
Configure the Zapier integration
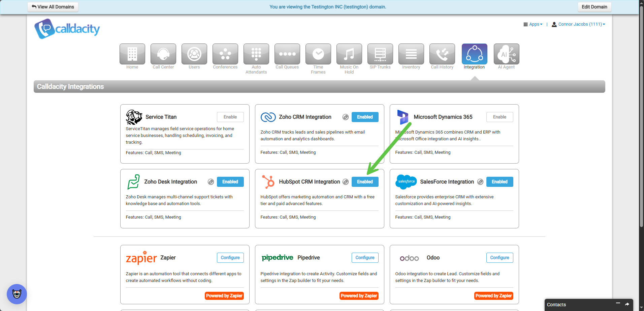pyautogui.click(x=230, y=258)
